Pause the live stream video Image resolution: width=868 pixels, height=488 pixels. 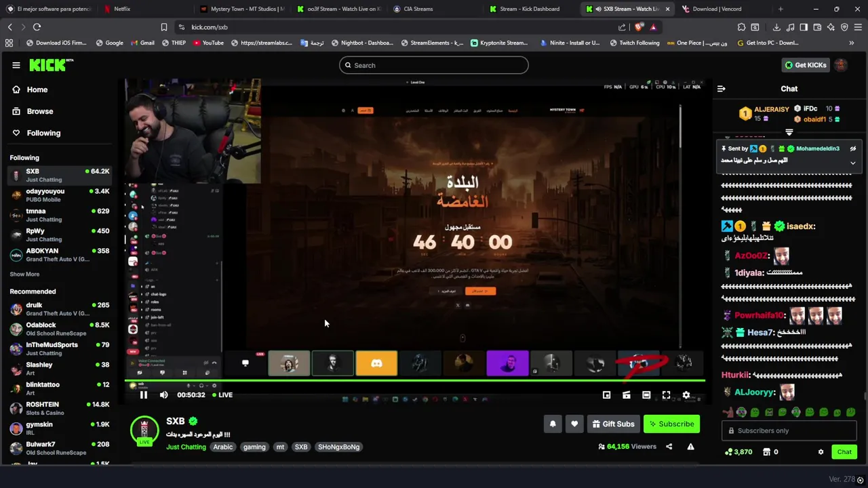point(144,395)
